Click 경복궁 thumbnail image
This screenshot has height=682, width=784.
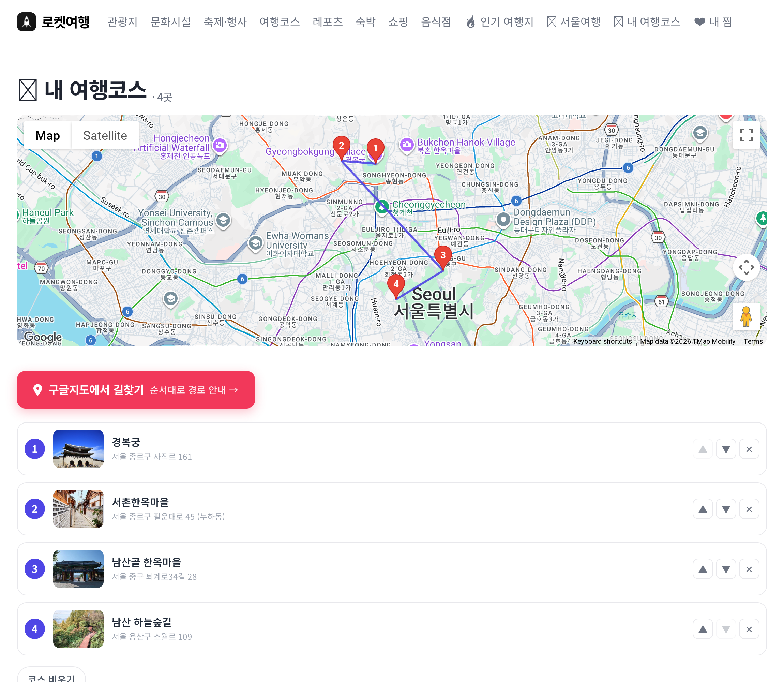(x=78, y=449)
